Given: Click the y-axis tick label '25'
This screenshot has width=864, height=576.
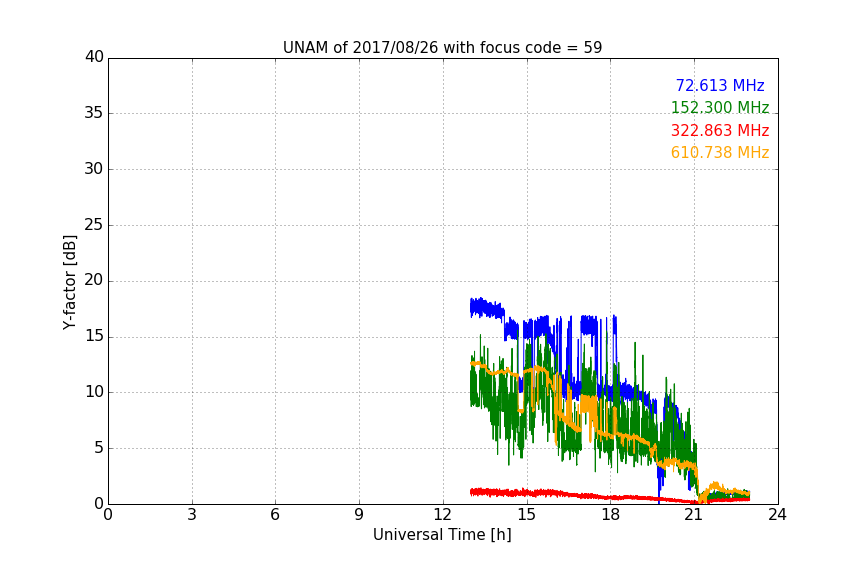Looking at the screenshot, I should (x=94, y=224).
